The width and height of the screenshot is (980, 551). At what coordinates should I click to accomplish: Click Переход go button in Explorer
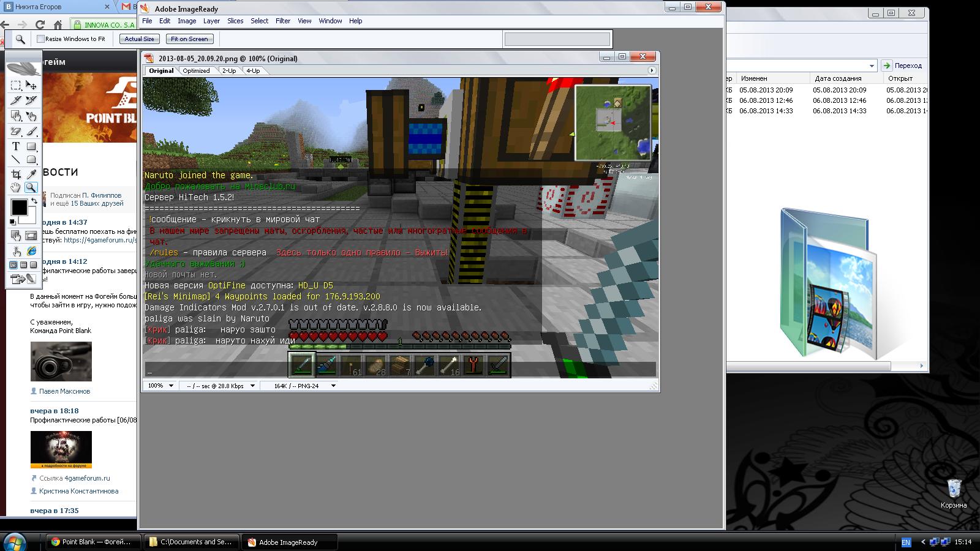point(902,66)
